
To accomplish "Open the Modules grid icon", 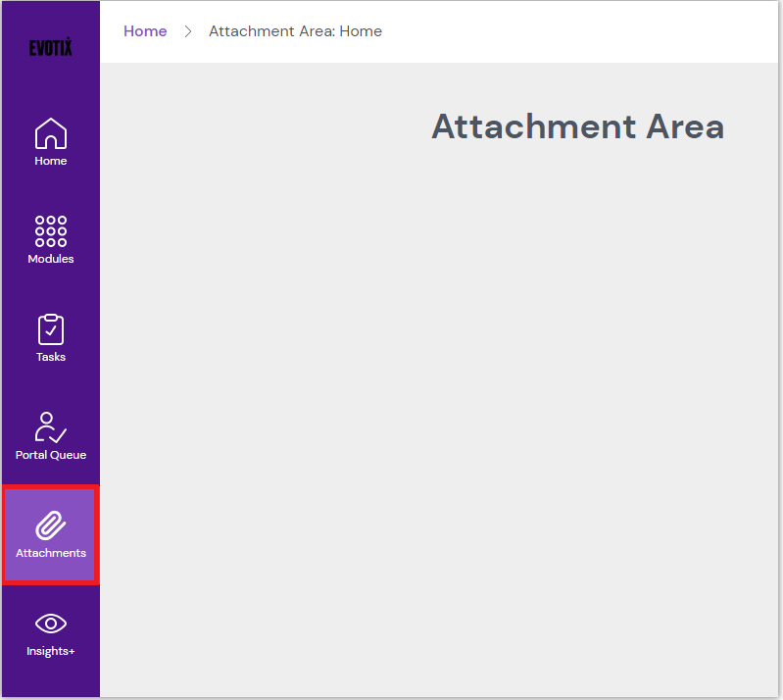I will click(x=51, y=231).
